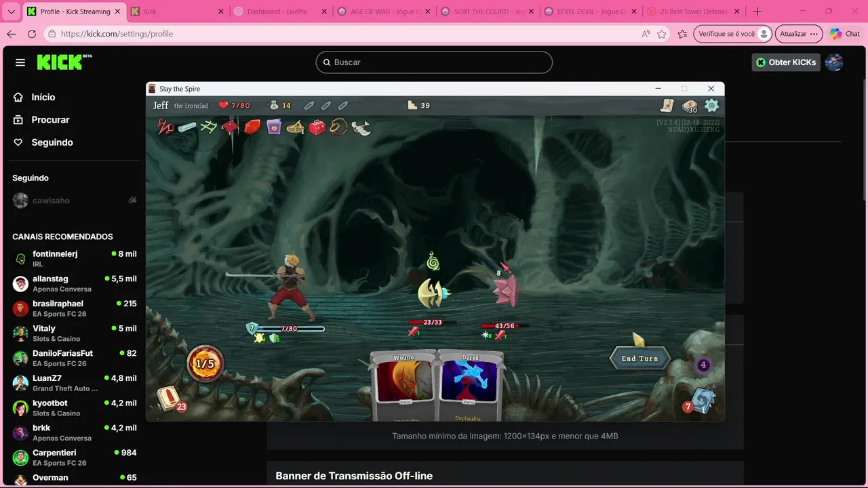This screenshot has height=488, width=868.
Task: Click the Verifique se é você button
Action: pyautogui.click(x=734, y=34)
